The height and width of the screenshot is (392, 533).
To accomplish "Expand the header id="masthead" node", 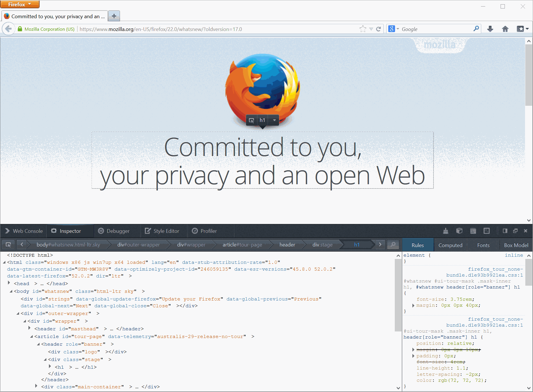I will click(x=30, y=328).
